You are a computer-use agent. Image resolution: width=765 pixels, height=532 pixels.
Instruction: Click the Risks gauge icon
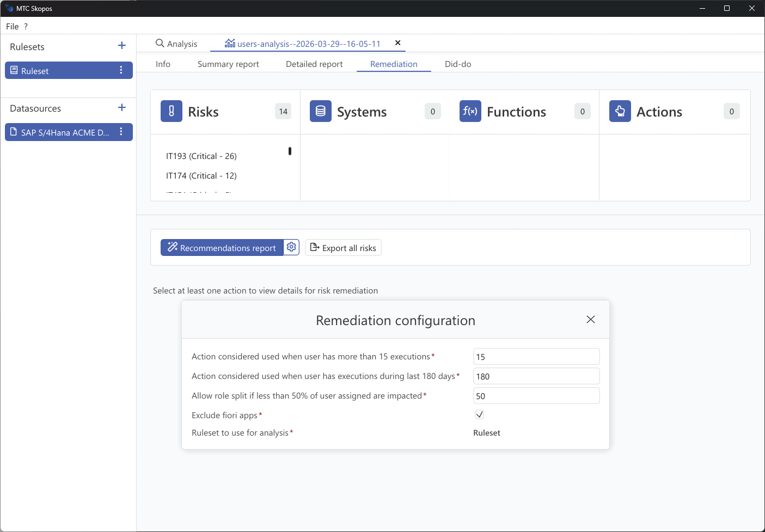click(171, 111)
